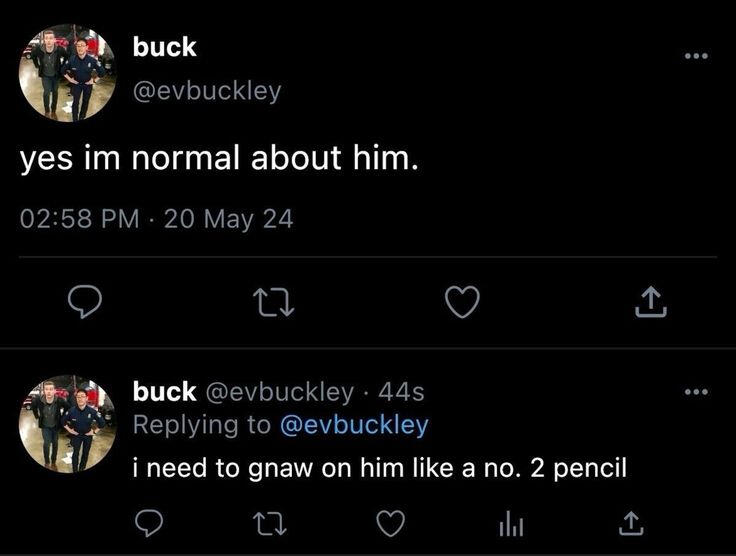Reply to the 'no. 2 pencil' tweet
Viewport: 736px width, 556px height.
149,523
